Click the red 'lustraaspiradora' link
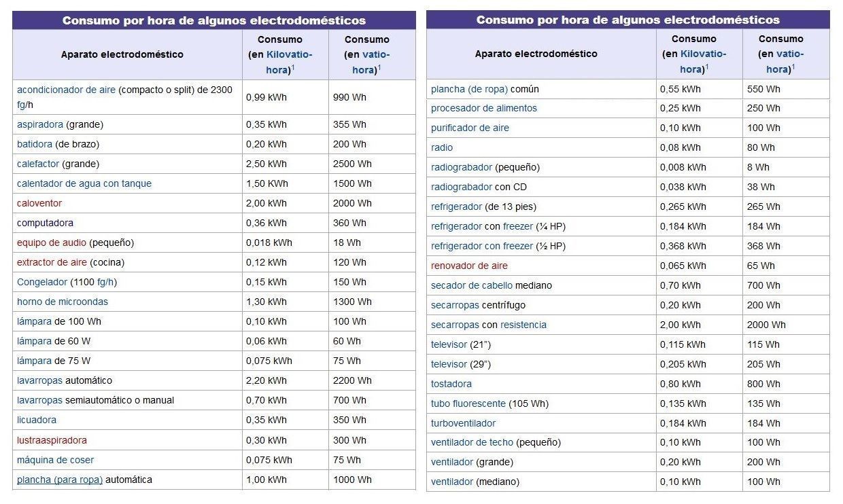This screenshot has width=843, height=504. pos(52,440)
